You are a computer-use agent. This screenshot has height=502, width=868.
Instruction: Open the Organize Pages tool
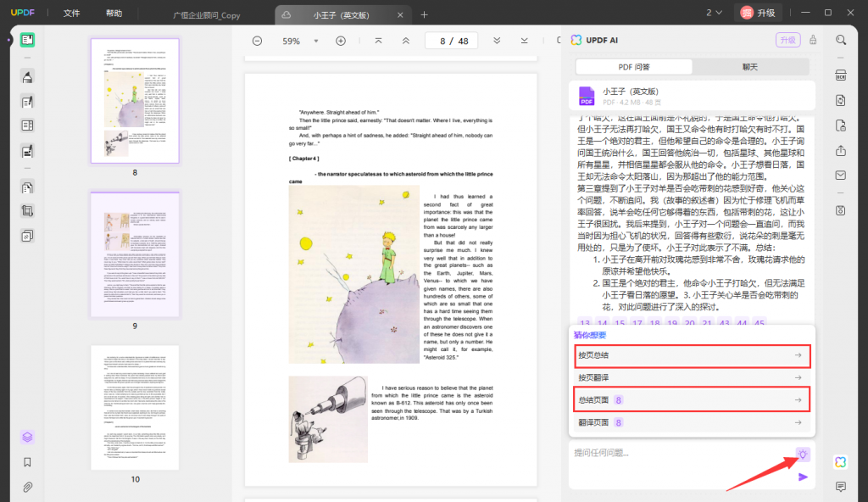pyautogui.click(x=27, y=126)
